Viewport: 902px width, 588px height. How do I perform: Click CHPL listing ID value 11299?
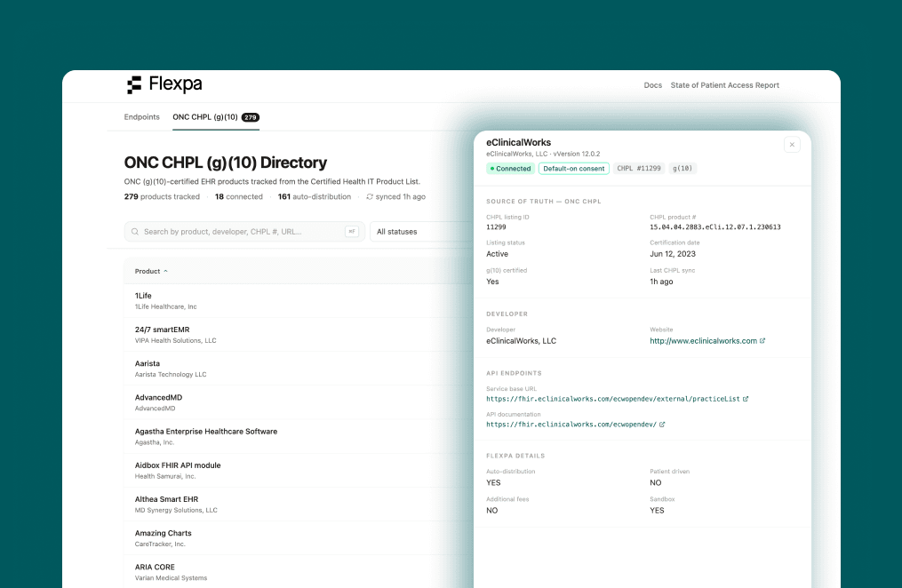click(496, 227)
